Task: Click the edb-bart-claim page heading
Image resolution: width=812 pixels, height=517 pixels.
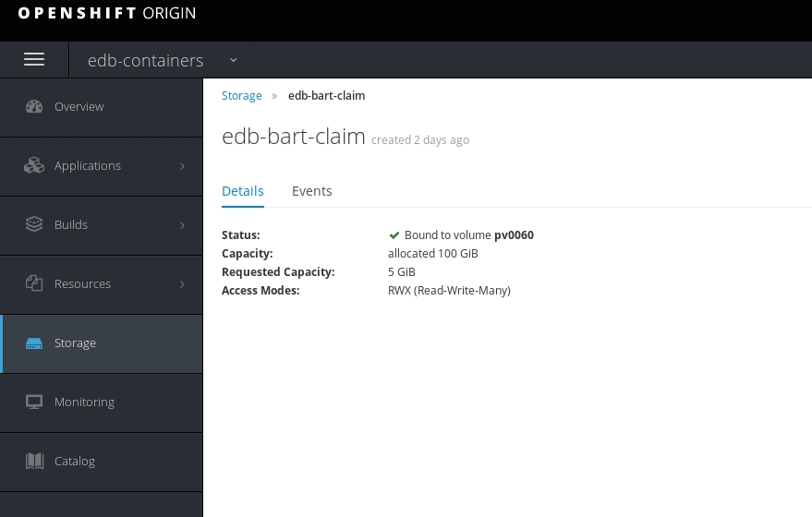Action: (x=294, y=137)
